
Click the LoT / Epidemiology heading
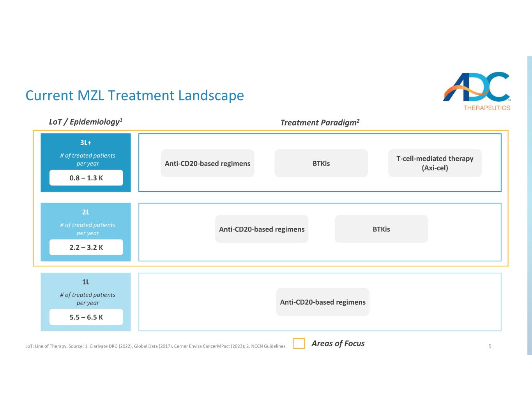(86, 122)
